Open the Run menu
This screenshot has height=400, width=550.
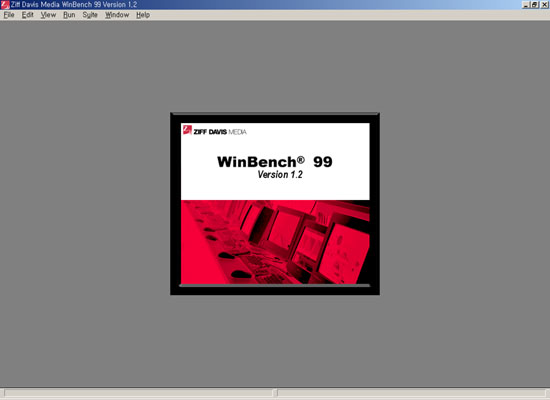coord(69,15)
